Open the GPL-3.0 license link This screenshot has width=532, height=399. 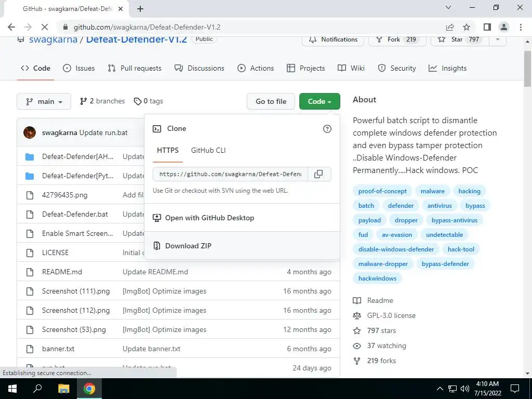tap(384, 315)
